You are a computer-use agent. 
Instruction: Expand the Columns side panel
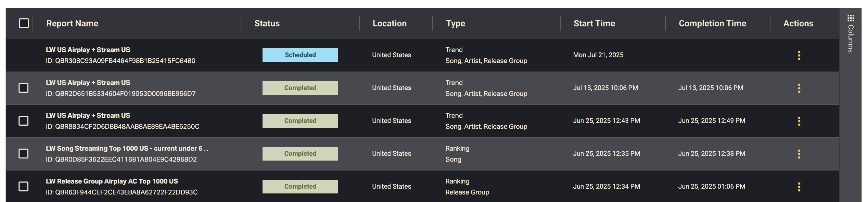click(851, 38)
